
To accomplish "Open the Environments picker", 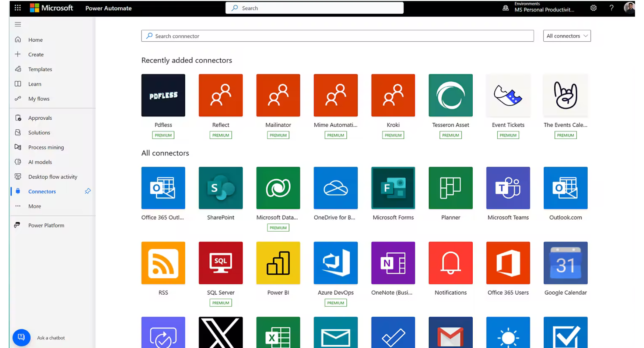I will 539,7.
